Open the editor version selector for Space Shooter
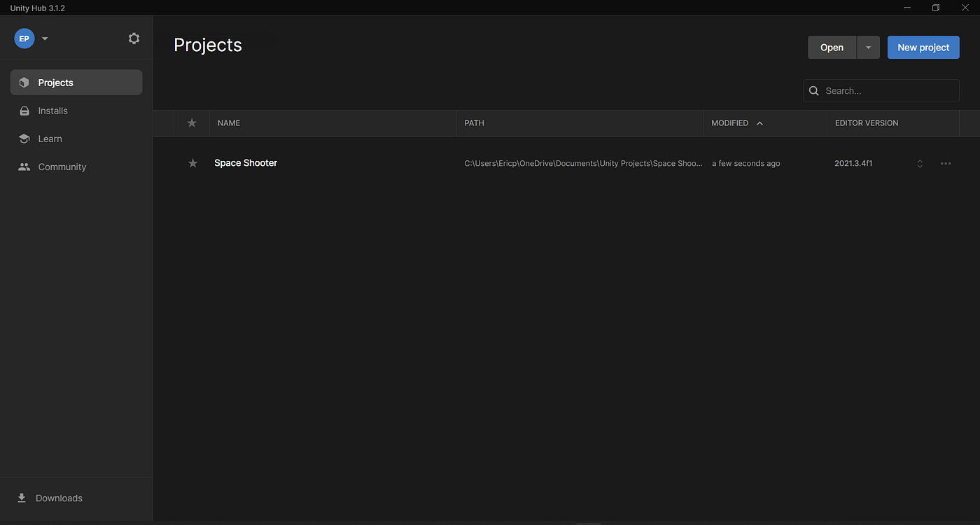The width and height of the screenshot is (980, 525). [919, 163]
